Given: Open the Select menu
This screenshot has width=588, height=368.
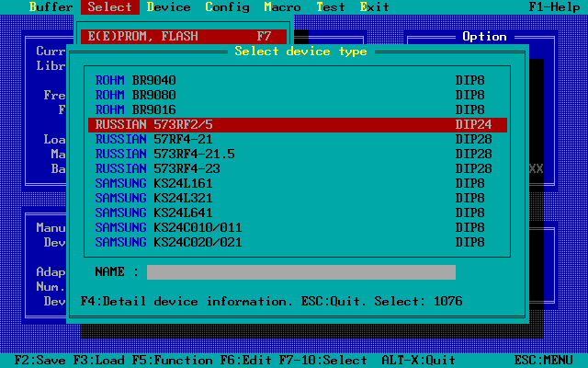Looking at the screenshot, I should [110, 7].
